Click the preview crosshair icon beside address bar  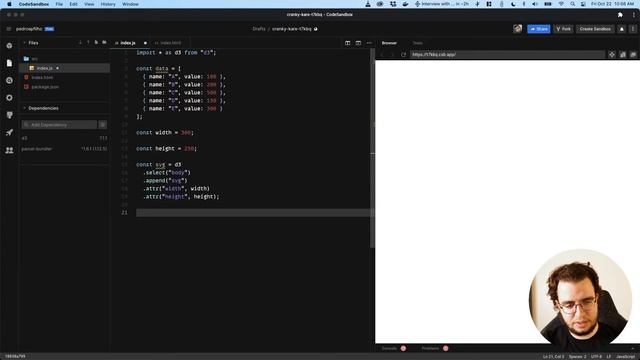tap(612, 55)
